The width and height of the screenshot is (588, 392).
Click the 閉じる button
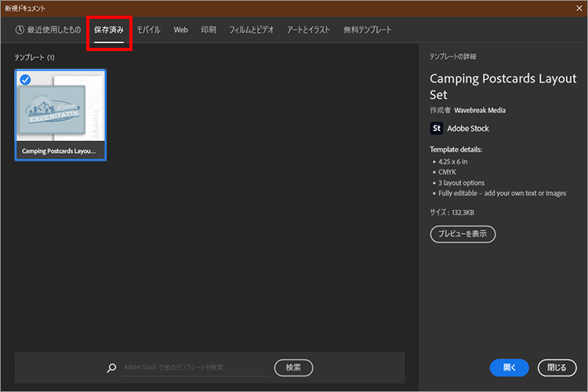(x=557, y=368)
